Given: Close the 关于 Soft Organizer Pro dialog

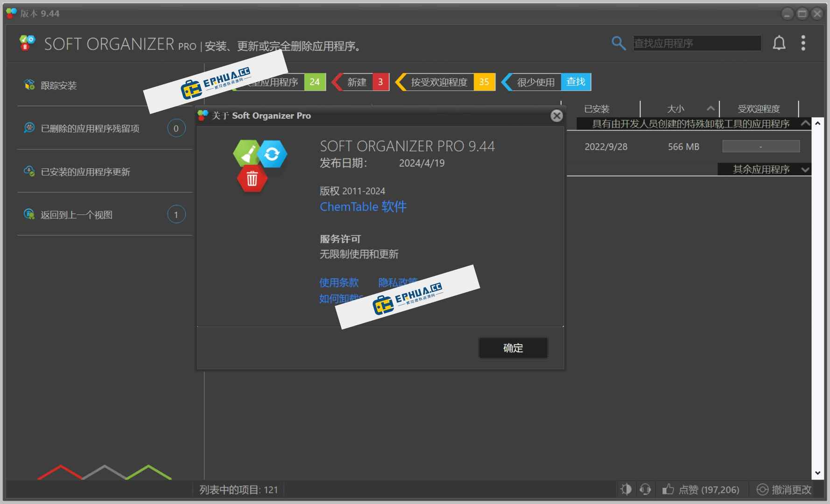Looking at the screenshot, I should click(x=556, y=116).
